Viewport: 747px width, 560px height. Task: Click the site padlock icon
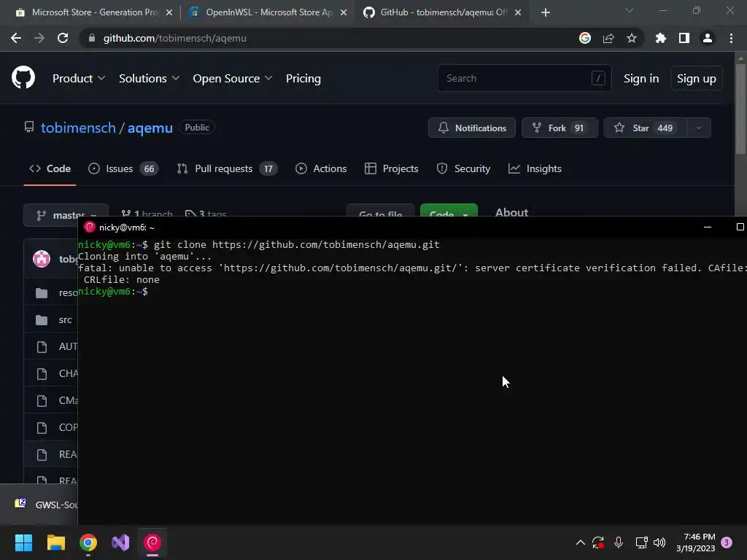click(x=92, y=38)
